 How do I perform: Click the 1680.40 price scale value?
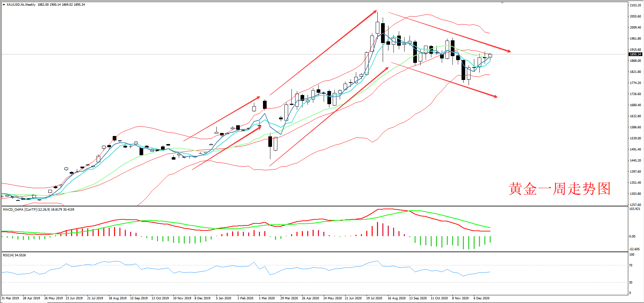(x=635, y=105)
